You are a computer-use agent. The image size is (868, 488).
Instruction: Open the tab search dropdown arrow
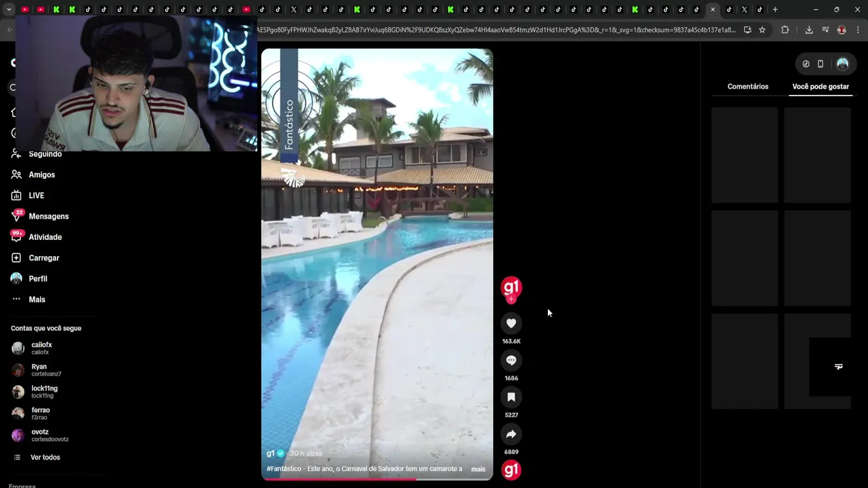[9, 9]
